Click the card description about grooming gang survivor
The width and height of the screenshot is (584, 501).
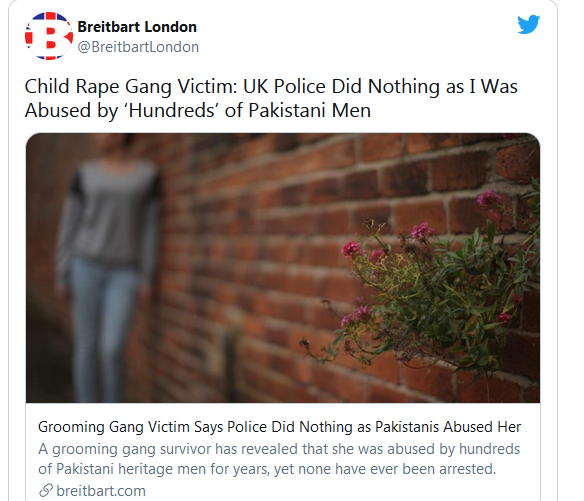click(x=279, y=459)
